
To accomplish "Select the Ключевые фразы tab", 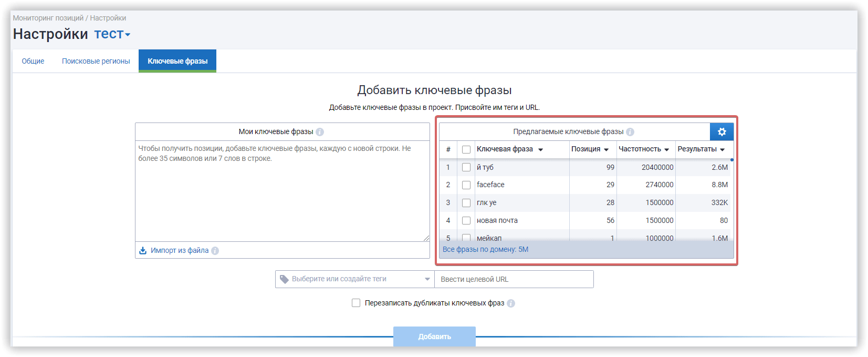I will tap(177, 61).
